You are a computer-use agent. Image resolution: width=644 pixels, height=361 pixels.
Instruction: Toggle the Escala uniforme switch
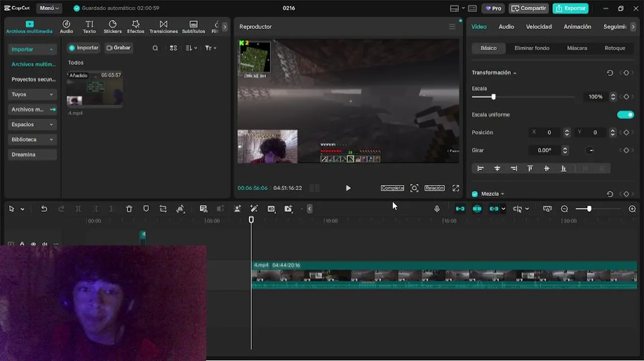(625, 115)
